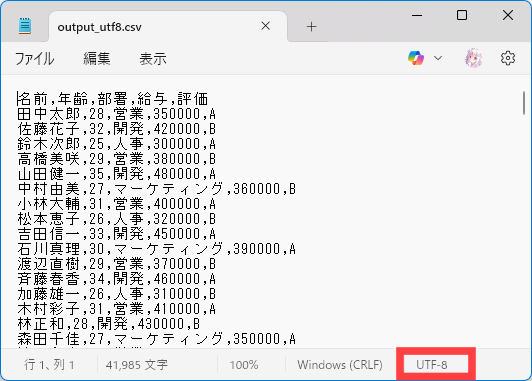
Task: Open Notepad settings gear
Action: [x=508, y=58]
